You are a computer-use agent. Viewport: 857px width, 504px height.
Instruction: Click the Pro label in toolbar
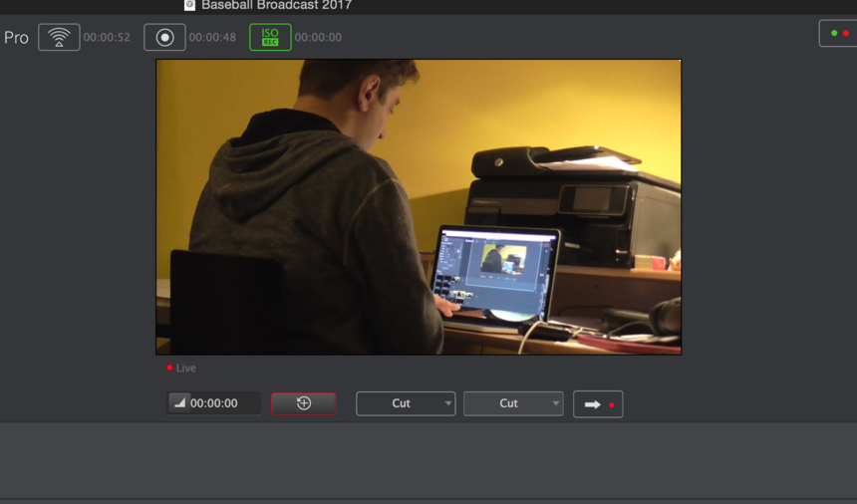pyautogui.click(x=16, y=38)
